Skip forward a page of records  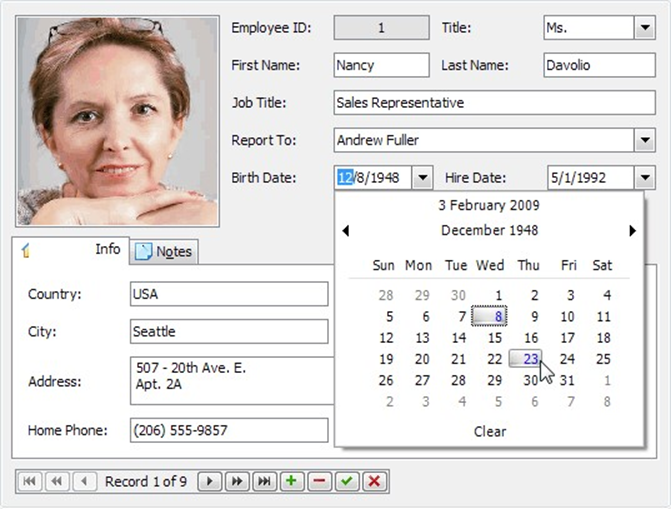237,482
